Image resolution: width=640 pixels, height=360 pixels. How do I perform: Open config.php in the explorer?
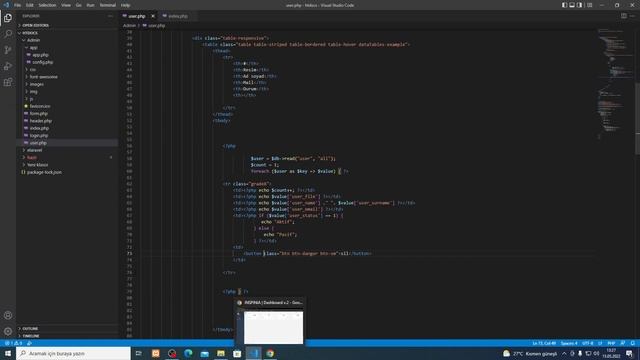coord(68,62)
